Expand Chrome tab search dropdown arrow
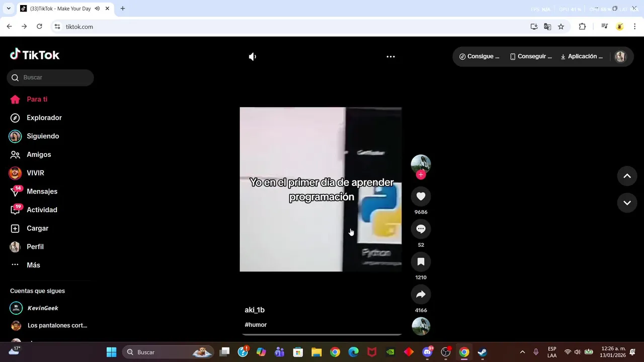This screenshot has width=644, height=362. [9, 9]
